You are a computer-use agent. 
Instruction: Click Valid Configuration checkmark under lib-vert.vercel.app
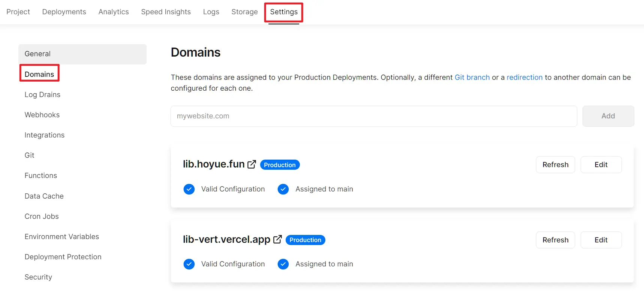(189, 264)
